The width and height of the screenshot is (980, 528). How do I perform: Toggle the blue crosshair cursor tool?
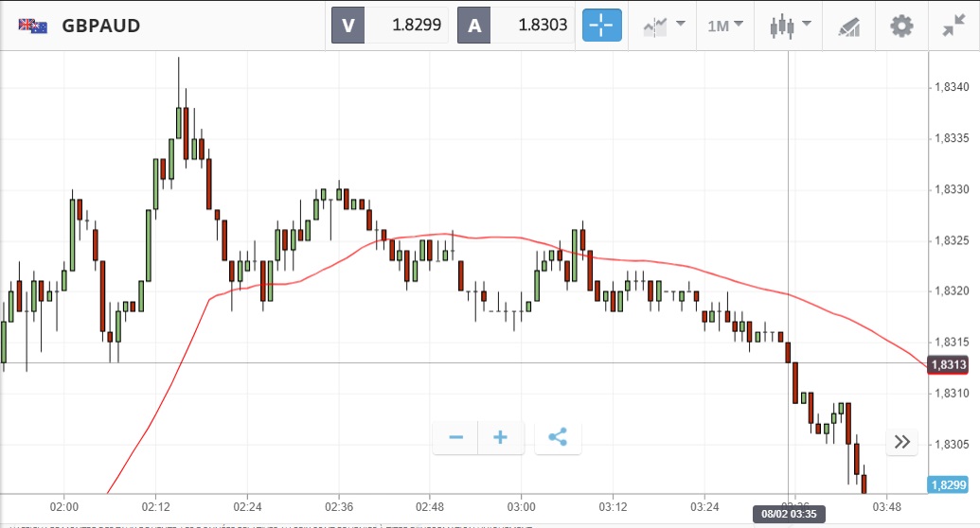pyautogui.click(x=602, y=26)
